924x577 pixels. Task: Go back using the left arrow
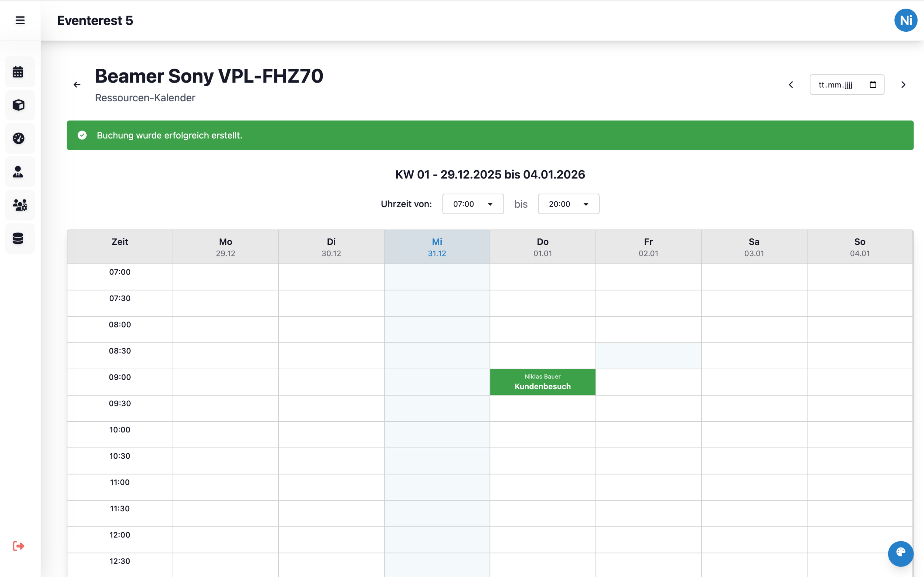click(x=77, y=85)
